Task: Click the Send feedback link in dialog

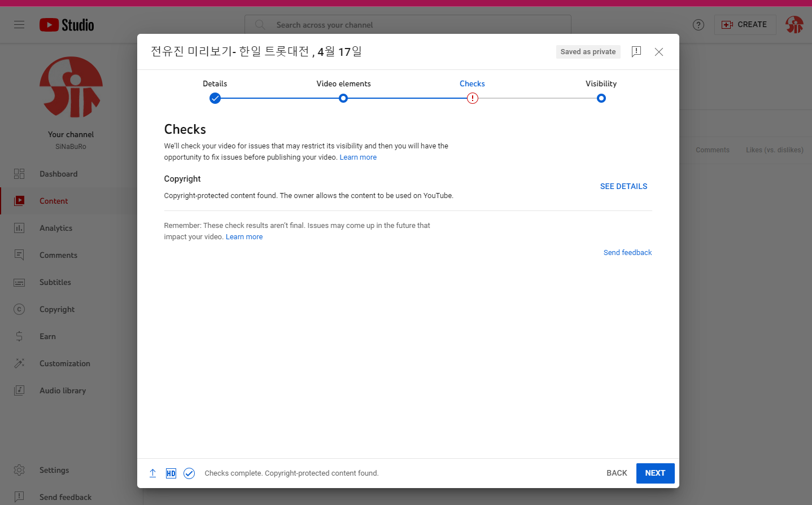Action: tap(627, 253)
